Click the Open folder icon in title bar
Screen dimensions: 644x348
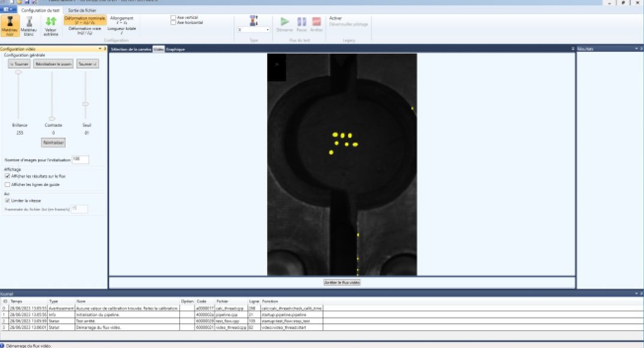[20, 2]
